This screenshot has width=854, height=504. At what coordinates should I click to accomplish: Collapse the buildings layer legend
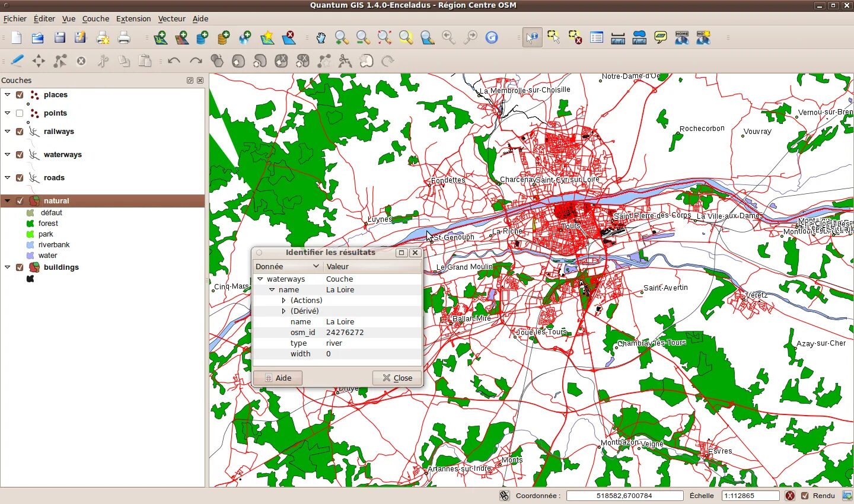(x=7, y=267)
